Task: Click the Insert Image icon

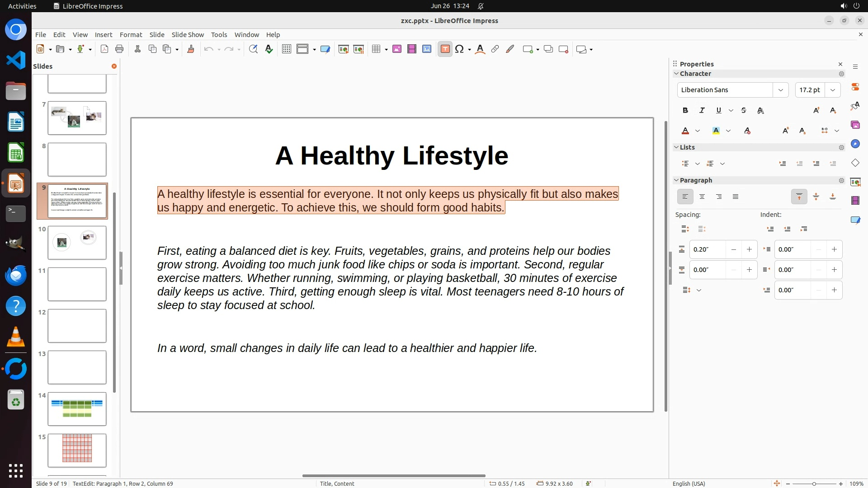Action: tap(397, 49)
